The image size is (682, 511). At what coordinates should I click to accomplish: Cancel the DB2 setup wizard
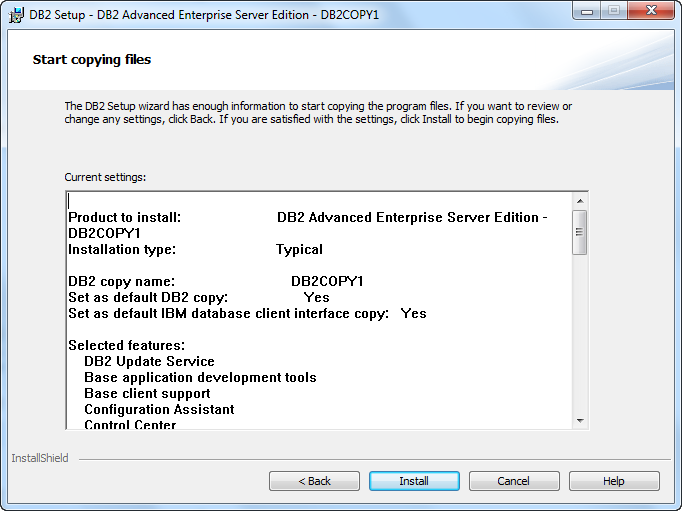coord(514,481)
